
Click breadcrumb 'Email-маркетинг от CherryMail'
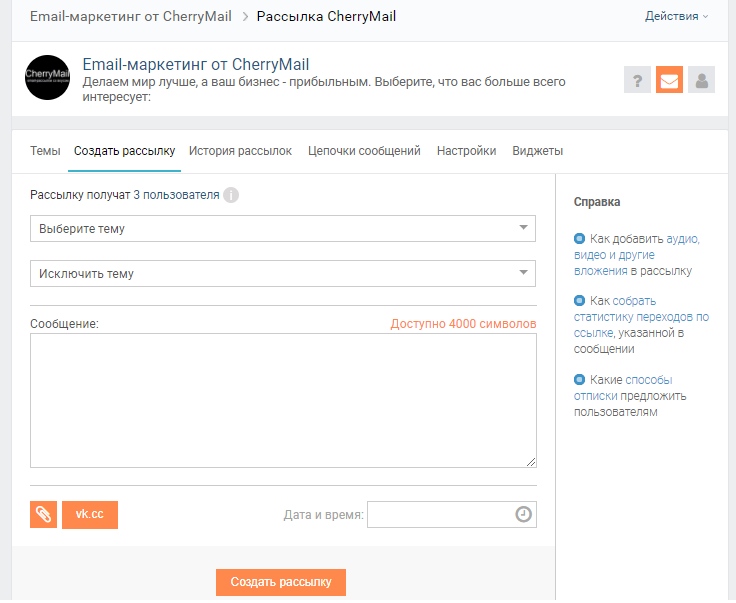pos(130,16)
